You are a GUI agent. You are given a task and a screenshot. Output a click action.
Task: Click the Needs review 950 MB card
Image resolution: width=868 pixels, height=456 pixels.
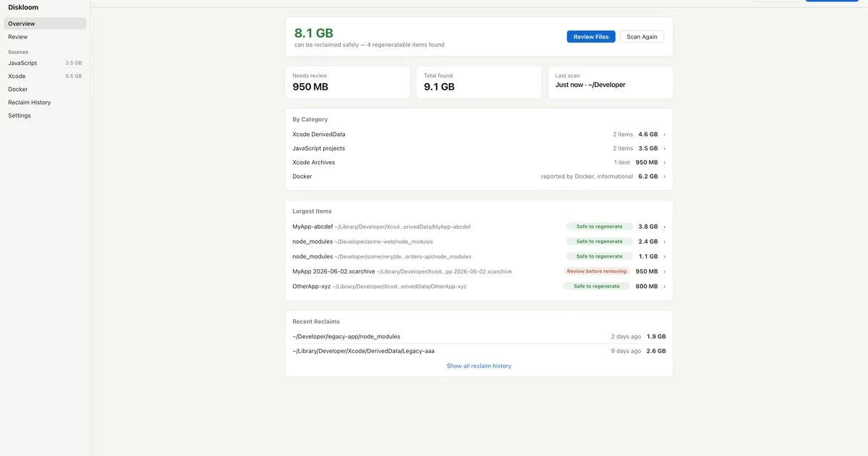click(x=348, y=83)
